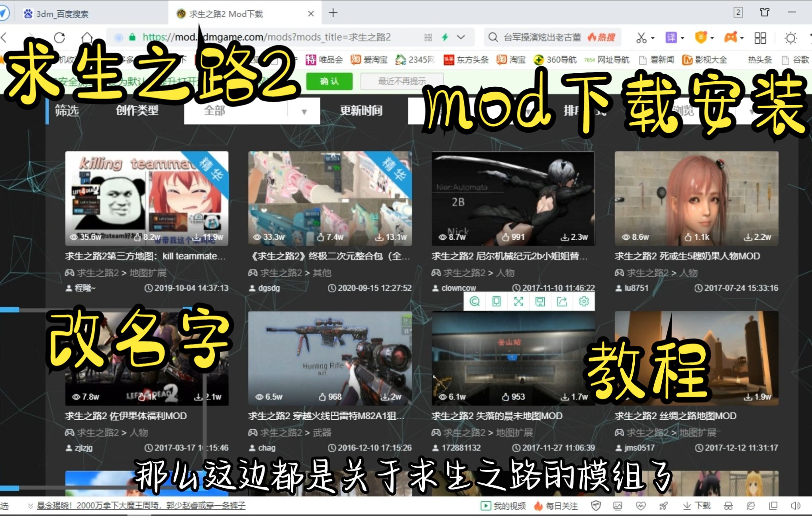Open dropdown arrow next to scissors icon

tap(653, 38)
